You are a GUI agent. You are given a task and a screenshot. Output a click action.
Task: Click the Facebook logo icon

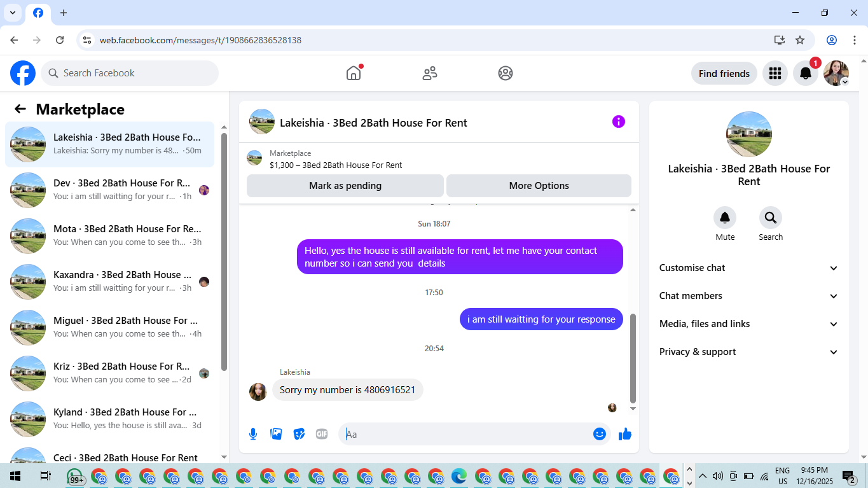point(23,73)
